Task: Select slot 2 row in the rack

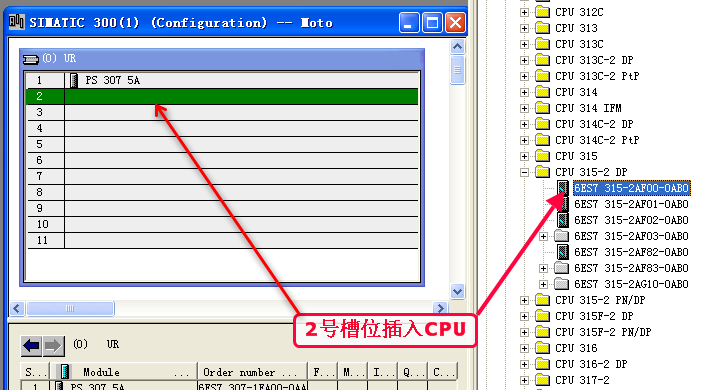Action: click(222, 96)
